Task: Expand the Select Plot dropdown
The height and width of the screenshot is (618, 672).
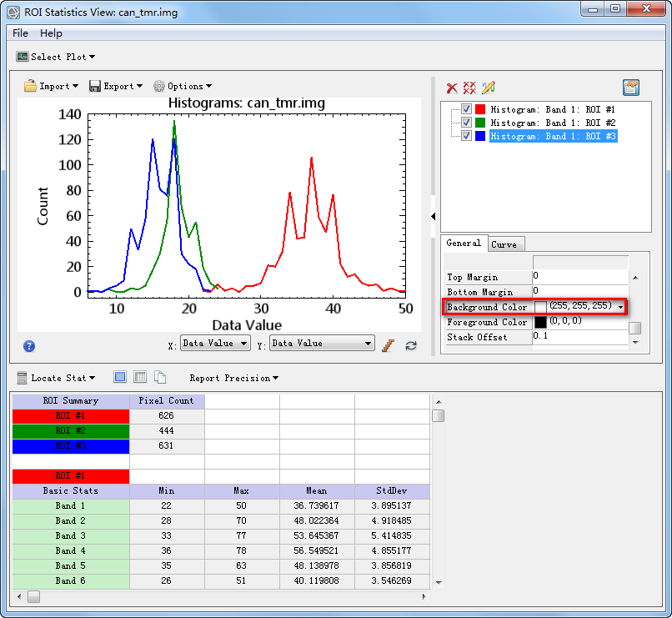Action: [x=56, y=57]
